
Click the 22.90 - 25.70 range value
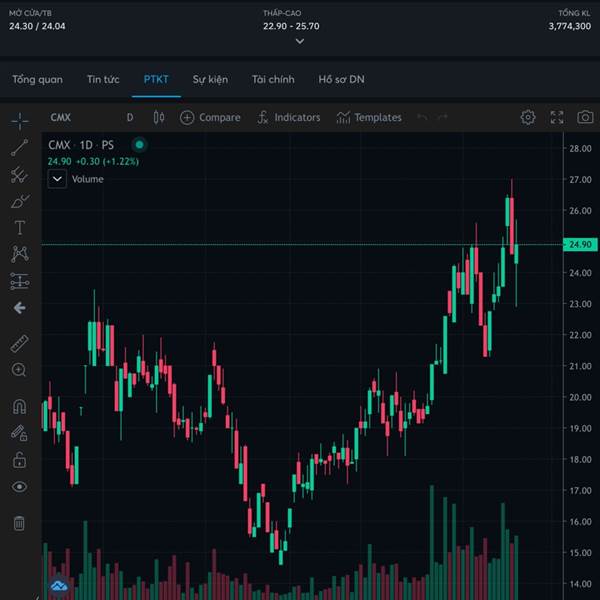pyautogui.click(x=291, y=26)
